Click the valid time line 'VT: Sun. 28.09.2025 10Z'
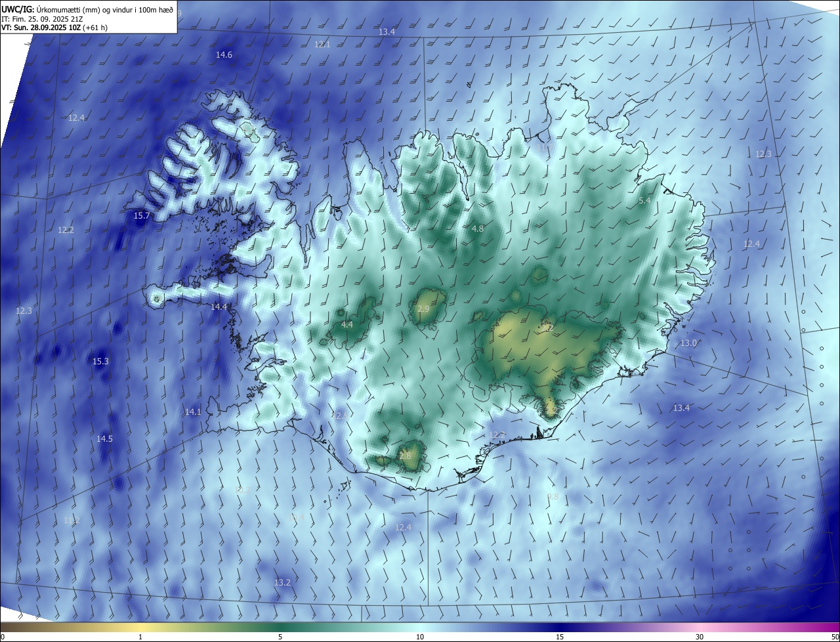This screenshot has height=642, width=840. click(x=41, y=27)
